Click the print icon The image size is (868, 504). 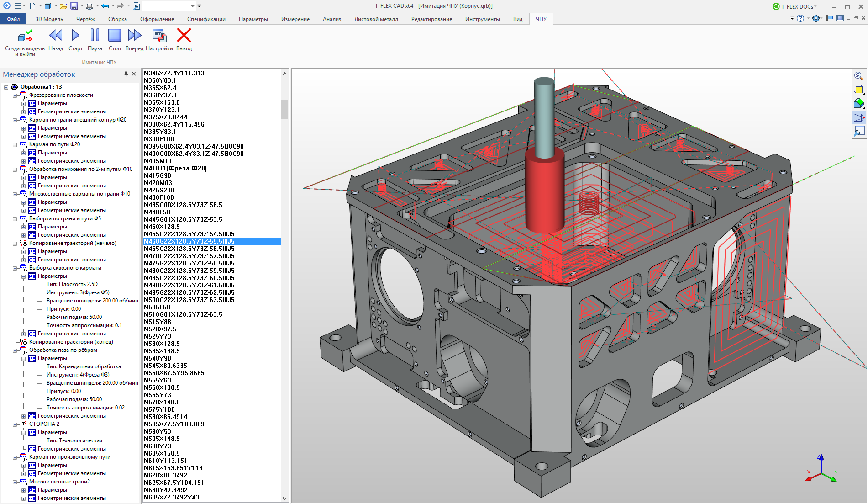pyautogui.click(x=89, y=6)
